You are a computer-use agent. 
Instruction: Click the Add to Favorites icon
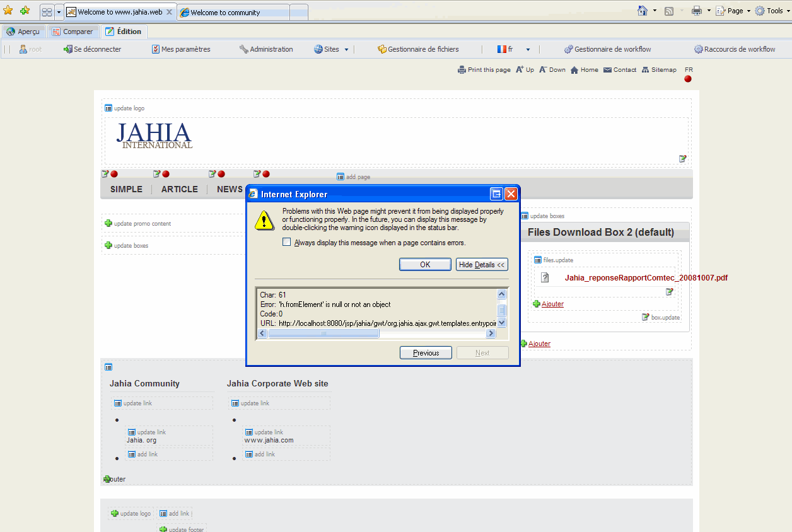(25, 11)
